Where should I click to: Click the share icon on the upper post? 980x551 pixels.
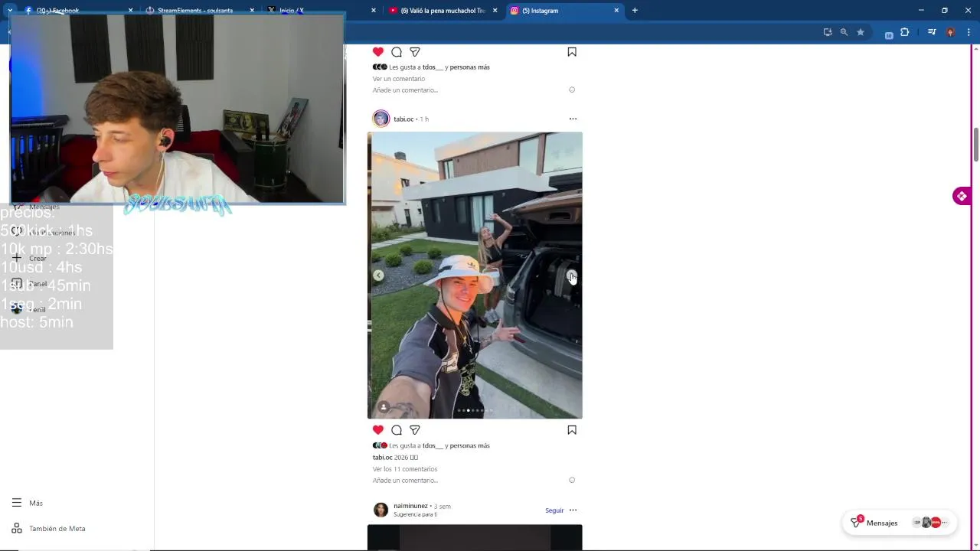coord(415,52)
